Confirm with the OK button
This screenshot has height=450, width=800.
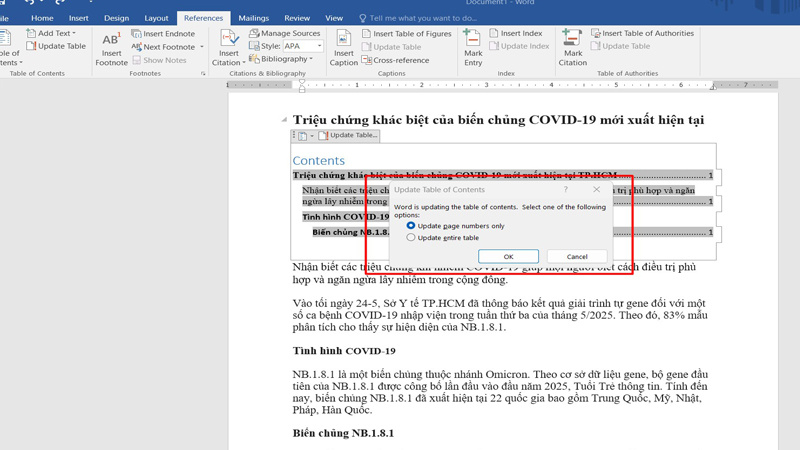pos(508,256)
